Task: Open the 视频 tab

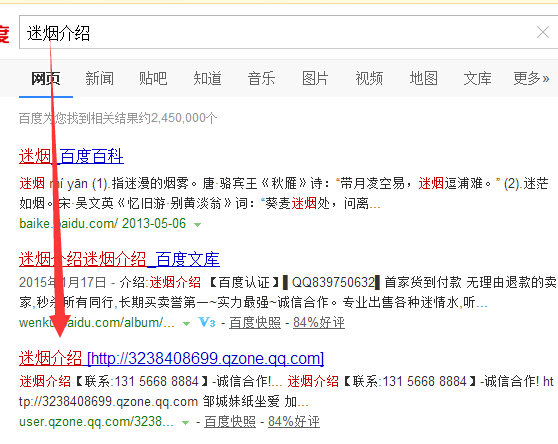Action: coord(369,78)
